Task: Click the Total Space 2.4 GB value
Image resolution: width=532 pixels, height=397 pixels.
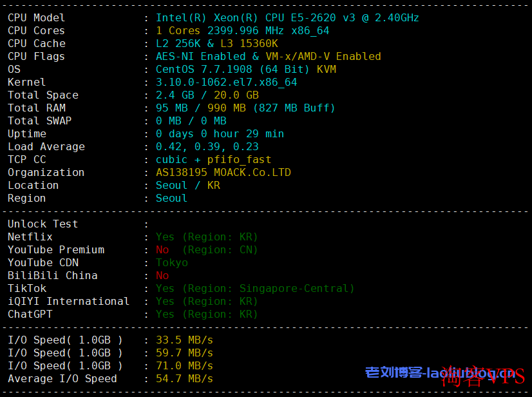Action: [175, 95]
